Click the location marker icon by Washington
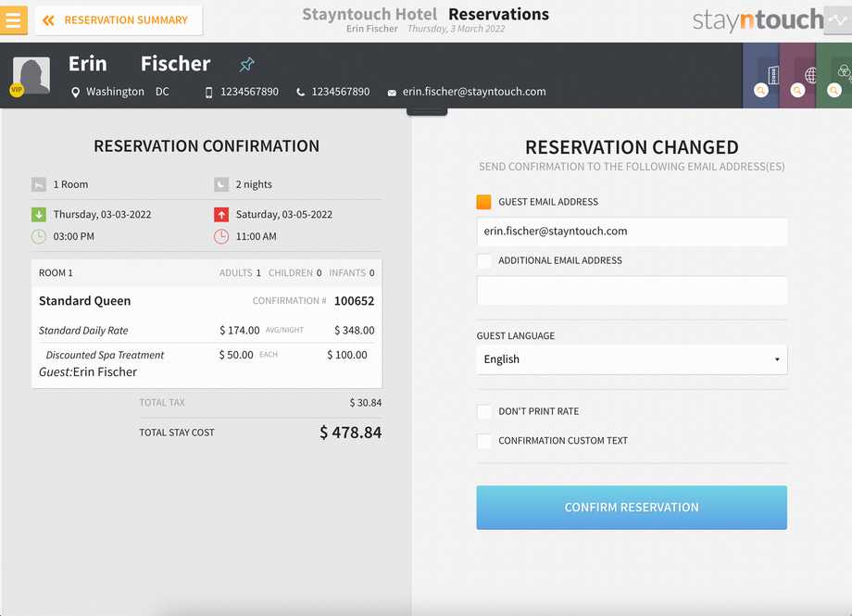Viewport: 852px width, 616px height. click(76, 93)
